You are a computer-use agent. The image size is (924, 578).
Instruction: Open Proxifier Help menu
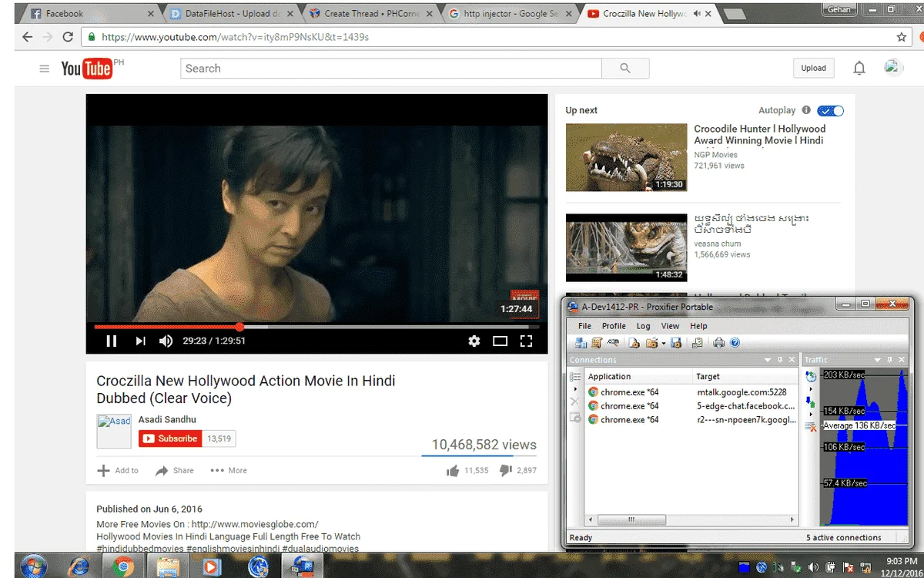(x=698, y=326)
